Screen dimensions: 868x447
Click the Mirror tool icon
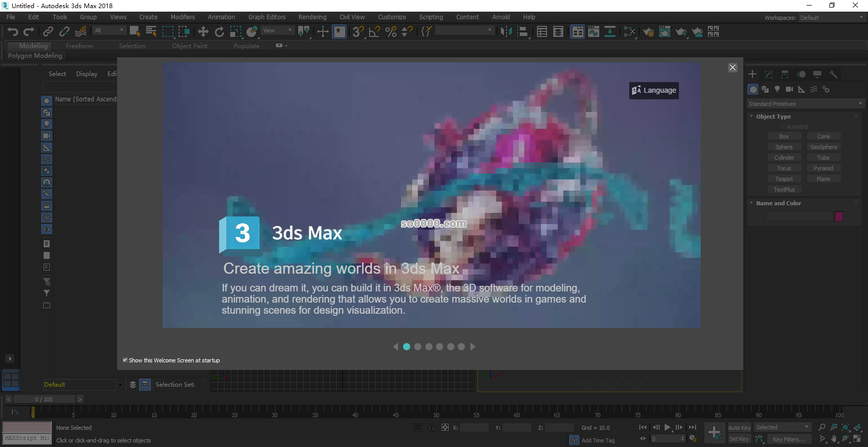(506, 32)
